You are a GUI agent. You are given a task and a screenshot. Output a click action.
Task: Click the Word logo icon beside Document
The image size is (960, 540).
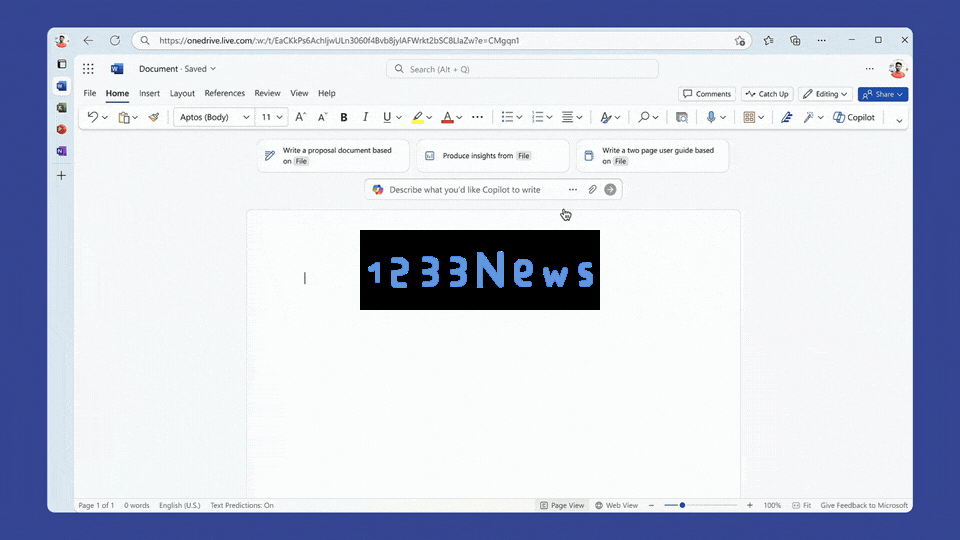point(117,69)
